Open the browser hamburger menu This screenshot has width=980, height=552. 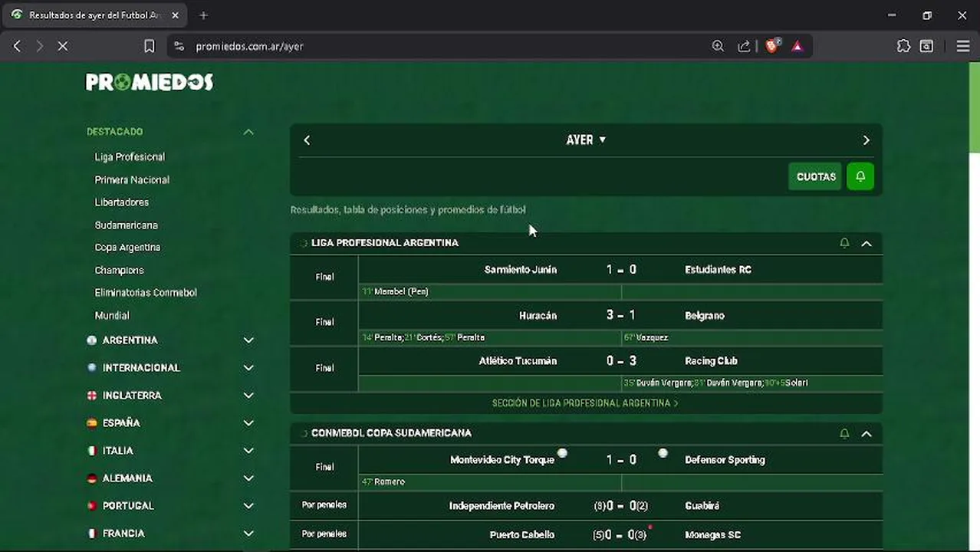(963, 46)
